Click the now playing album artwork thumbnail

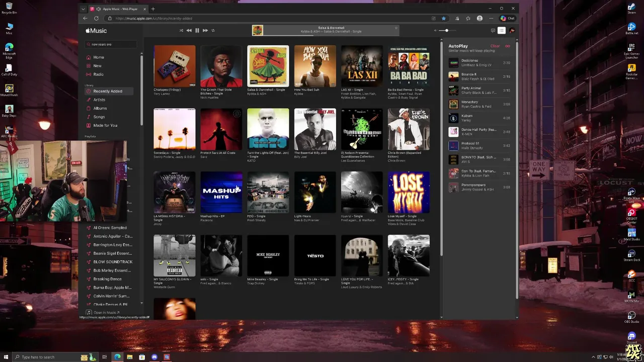point(258,31)
